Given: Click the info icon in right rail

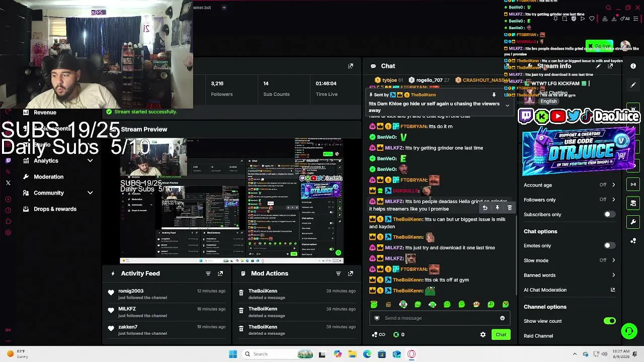Looking at the screenshot, I should tap(633, 66).
